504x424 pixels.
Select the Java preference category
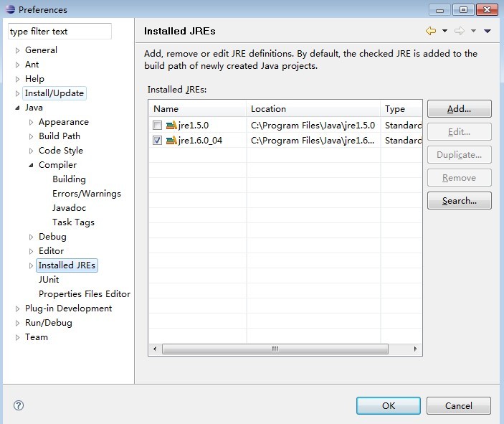click(x=34, y=108)
